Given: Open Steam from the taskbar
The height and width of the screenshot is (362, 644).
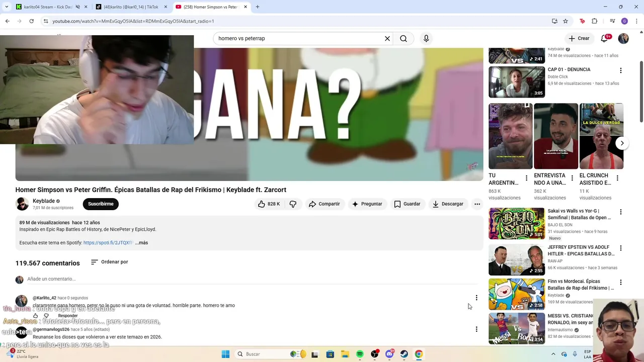Looking at the screenshot, I should pyautogui.click(x=404, y=354).
